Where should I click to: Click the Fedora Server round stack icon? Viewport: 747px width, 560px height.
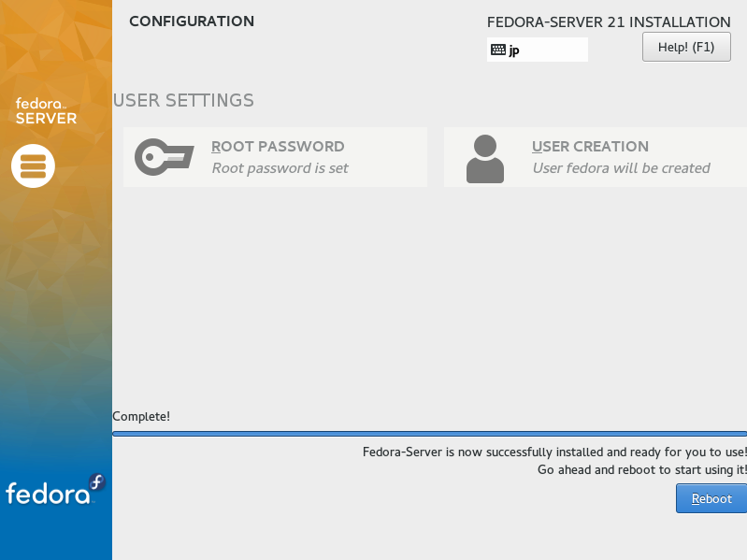point(33,165)
